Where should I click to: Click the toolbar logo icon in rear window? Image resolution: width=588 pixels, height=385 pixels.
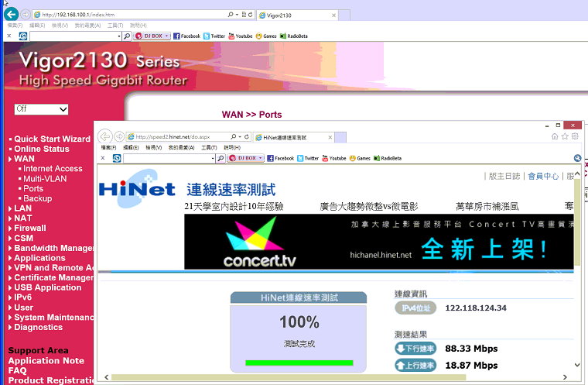(x=23, y=36)
